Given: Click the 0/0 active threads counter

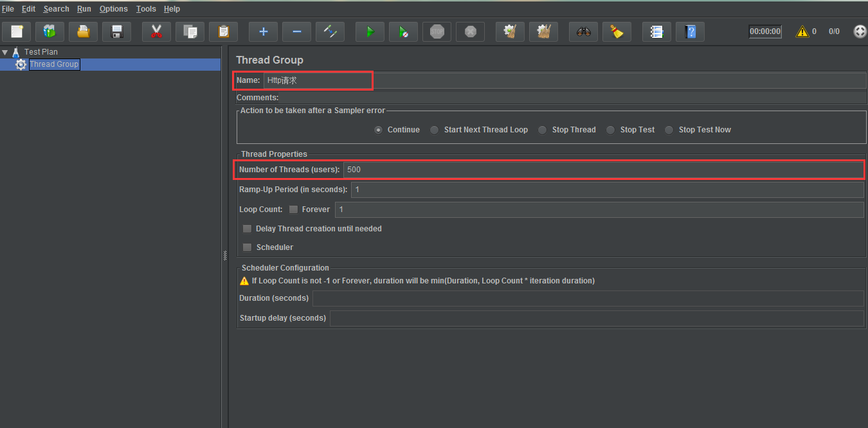Looking at the screenshot, I should click(x=834, y=31).
